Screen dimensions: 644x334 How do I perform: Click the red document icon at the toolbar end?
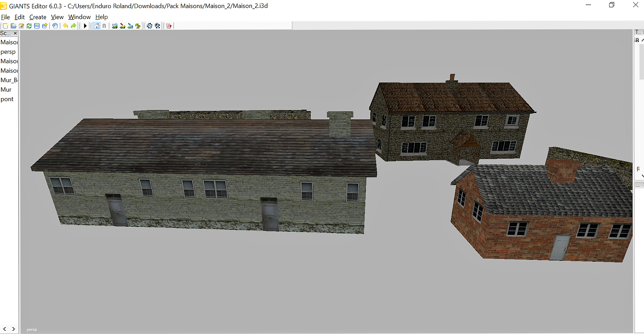click(x=169, y=26)
